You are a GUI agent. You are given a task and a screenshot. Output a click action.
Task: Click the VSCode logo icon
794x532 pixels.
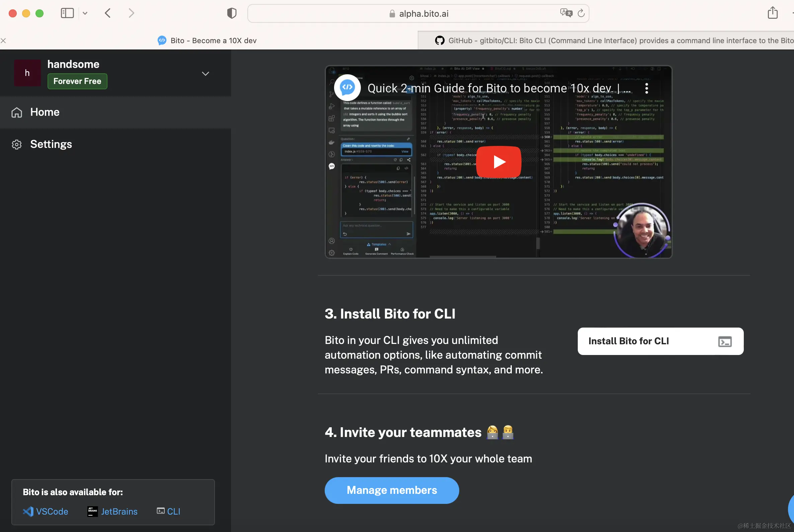(x=28, y=511)
